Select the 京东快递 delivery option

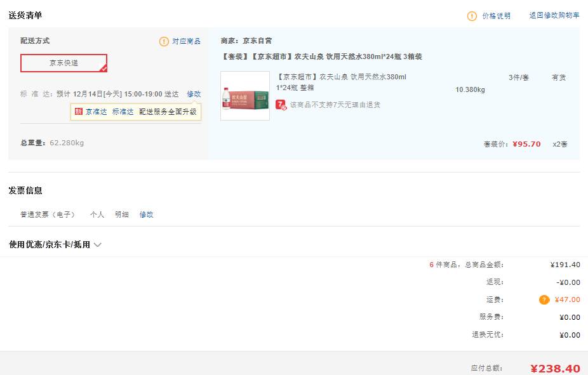63,63
